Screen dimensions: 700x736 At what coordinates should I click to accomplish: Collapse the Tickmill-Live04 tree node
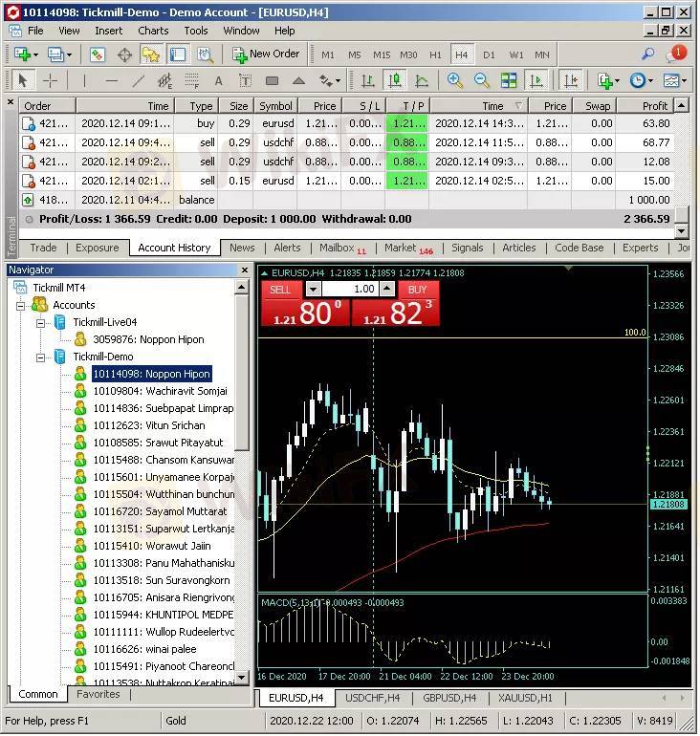coord(42,322)
